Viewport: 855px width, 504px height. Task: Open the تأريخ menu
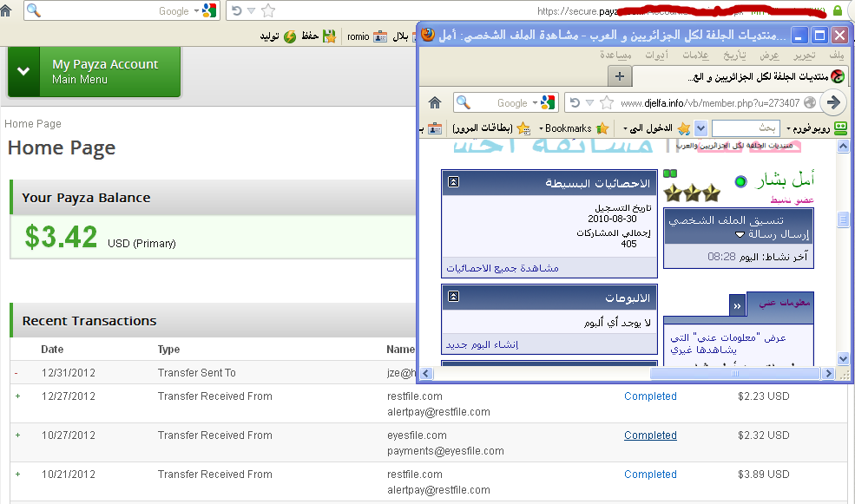[x=734, y=55]
